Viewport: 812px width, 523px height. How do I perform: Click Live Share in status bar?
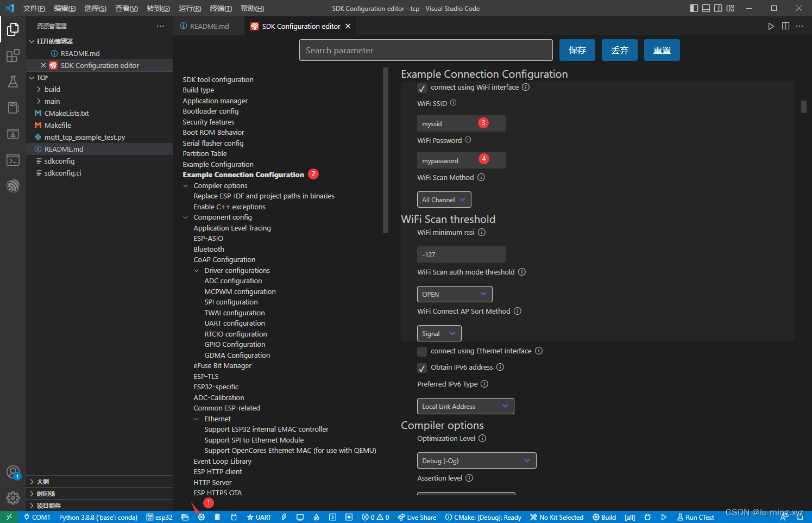point(417,517)
